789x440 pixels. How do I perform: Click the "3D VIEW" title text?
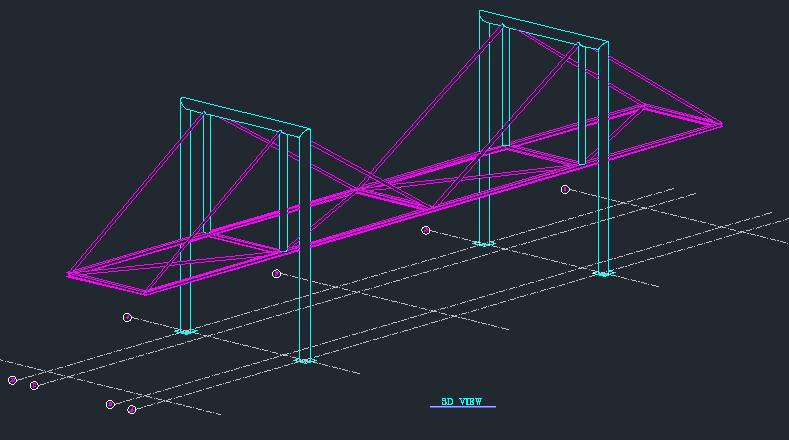pyautogui.click(x=462, y=402)
